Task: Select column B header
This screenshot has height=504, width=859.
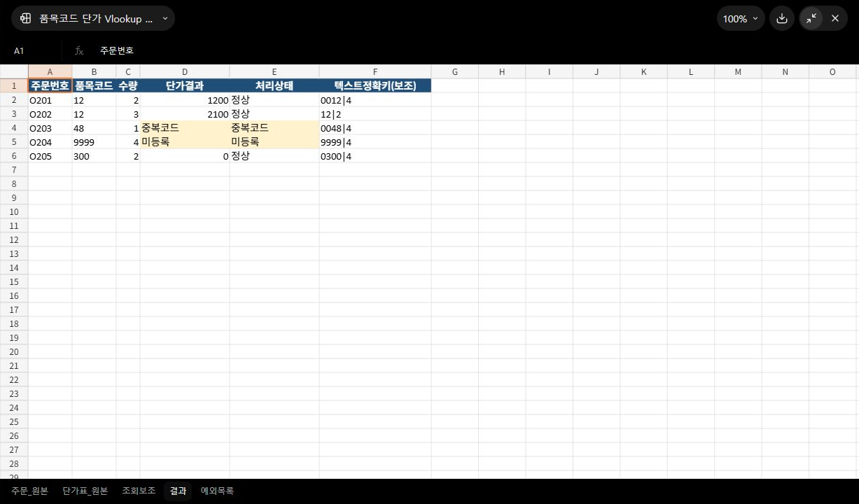Action: coord(94,71)
